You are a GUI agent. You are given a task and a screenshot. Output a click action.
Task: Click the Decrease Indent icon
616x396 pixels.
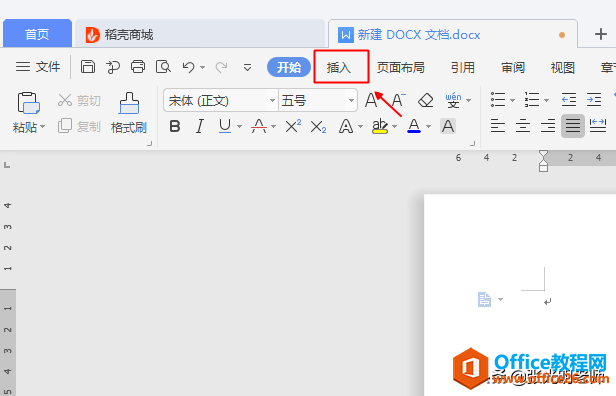tap(568, 100)
